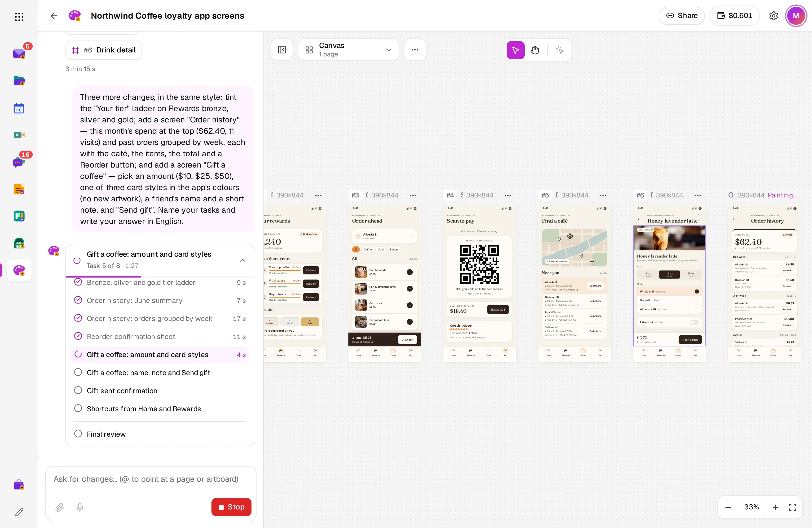This screenshot has height=528, width=812.
Task: Open the shopping bag store icon
Action: coord(19,485)
